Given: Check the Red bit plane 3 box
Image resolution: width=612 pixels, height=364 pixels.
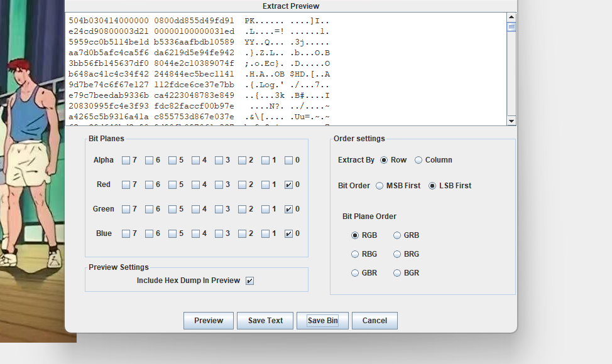Looking at the screenshot, I should pos(219,185).
